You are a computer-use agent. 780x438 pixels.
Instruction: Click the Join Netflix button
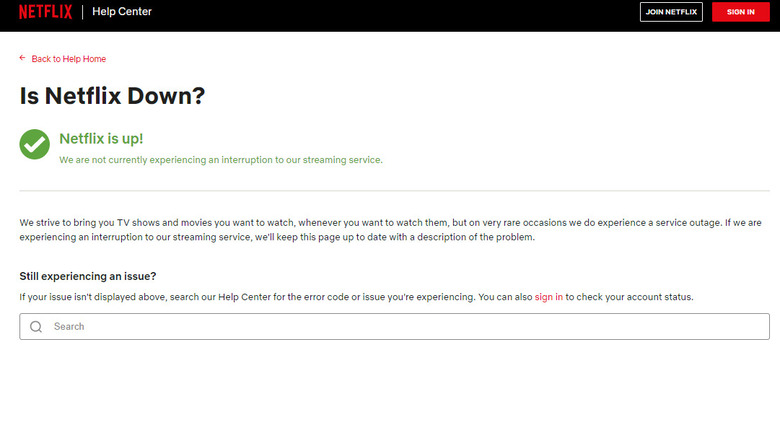click(x=671, y=12)
